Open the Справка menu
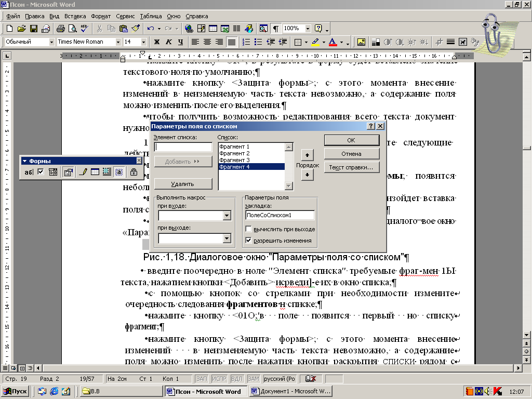This screenshot has width=532, height=399. pyautogui.click(x=197, y=16)
